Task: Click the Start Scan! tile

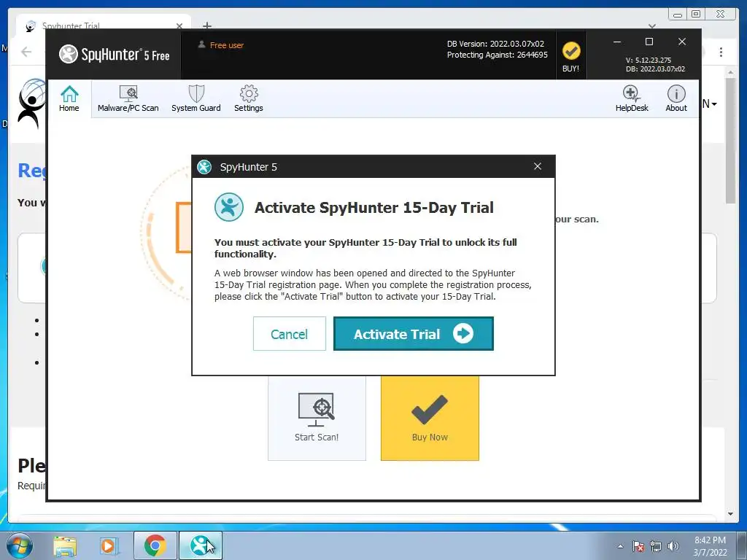Action: point(317,418)
